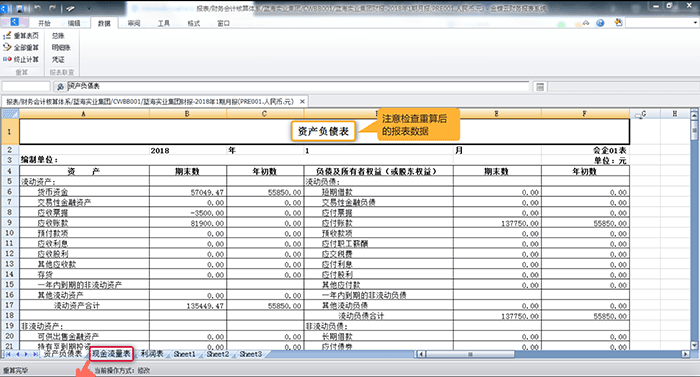The image size is (700, 377).
Task: Open the 审阅 ribbon tab
Action: 134,23
